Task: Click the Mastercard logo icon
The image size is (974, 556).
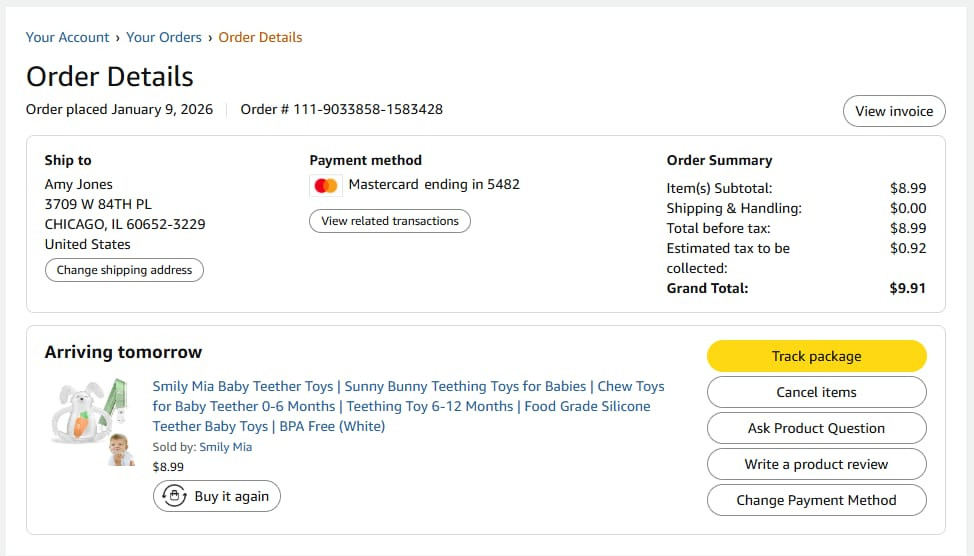Action: pos(326,185)
